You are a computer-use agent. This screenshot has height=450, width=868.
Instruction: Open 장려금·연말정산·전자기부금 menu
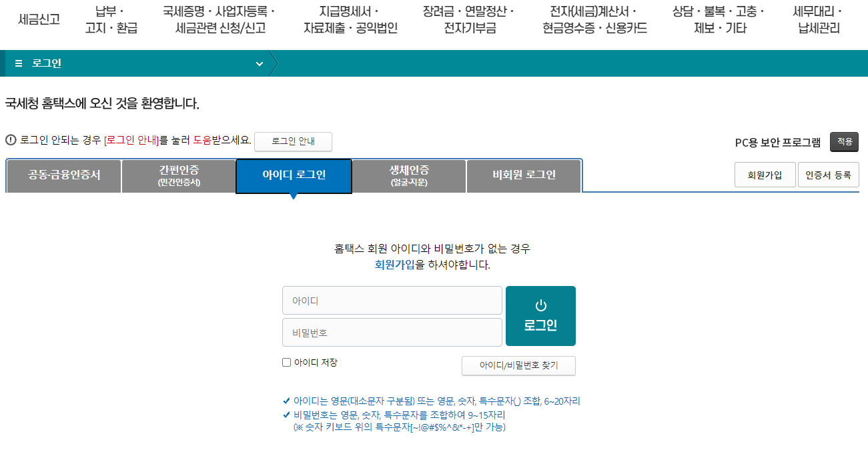pos(470,20)
